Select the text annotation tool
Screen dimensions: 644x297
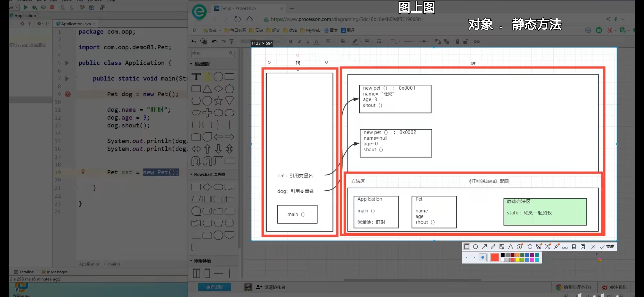511,247
